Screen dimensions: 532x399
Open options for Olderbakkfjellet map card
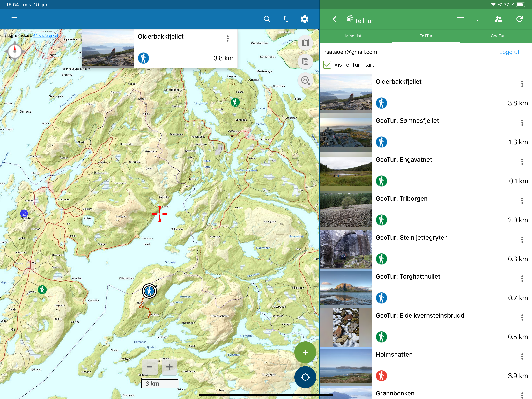pyautogui.click(x=228, y=39)
